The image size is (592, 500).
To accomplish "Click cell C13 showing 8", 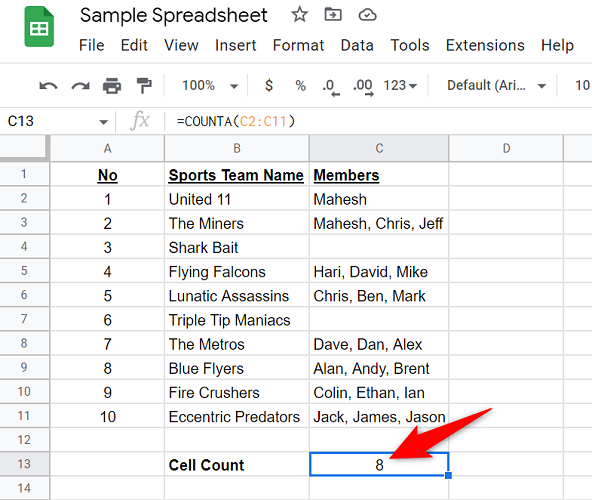I will tap(379, 465).
